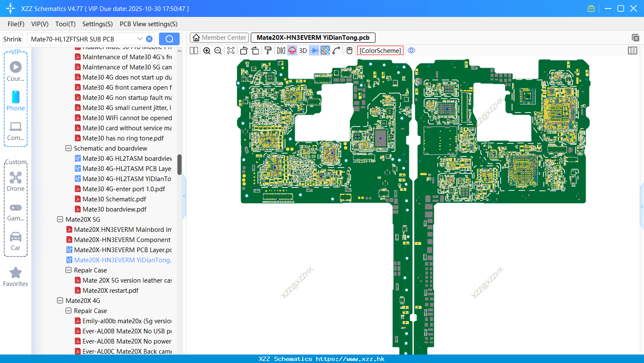Open the mouse settings icon

point(349,50)
